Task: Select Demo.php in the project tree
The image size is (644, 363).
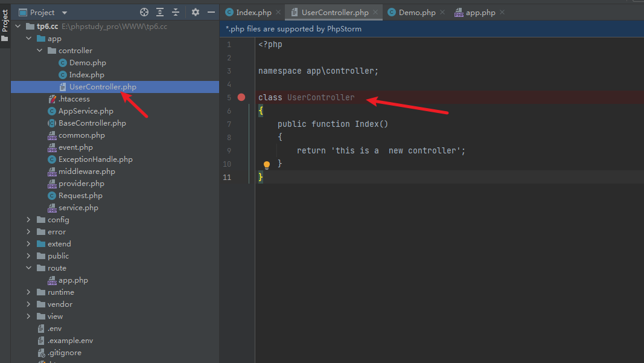Action: (x=88, y=63)
